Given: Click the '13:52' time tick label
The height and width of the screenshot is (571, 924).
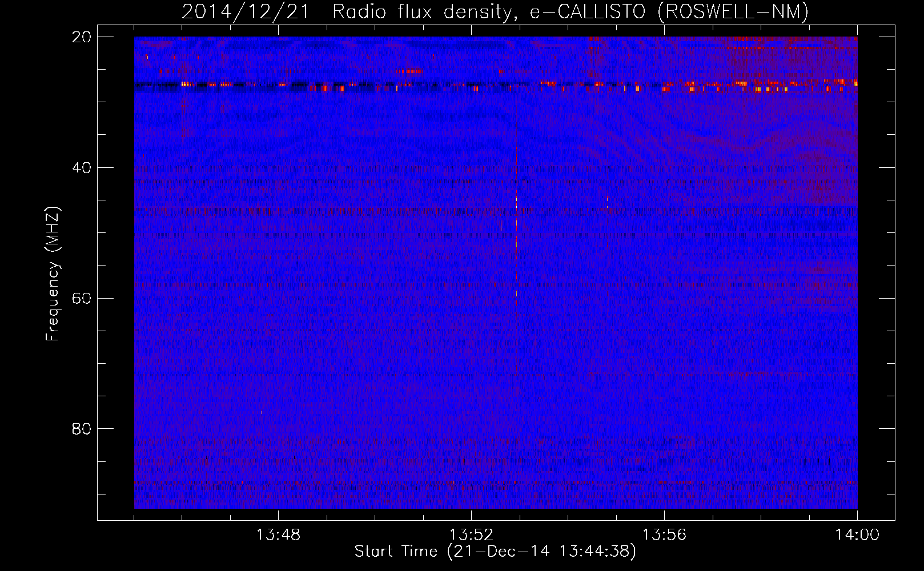Looking at the screenshot, I should (471, 535).
